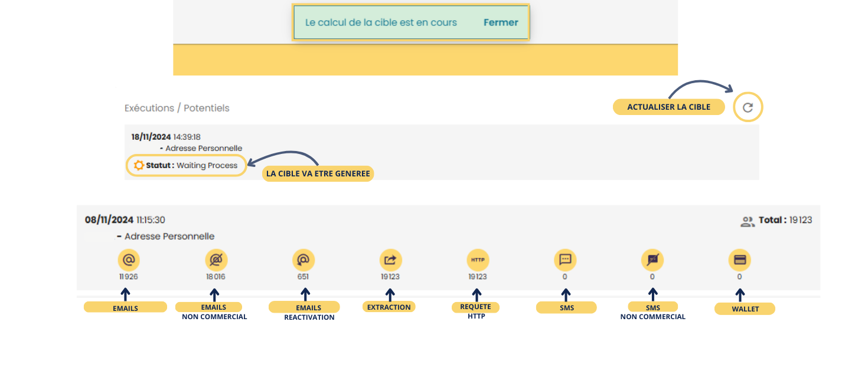This screenshot has height=374, width=868.
Task: Close notification with Fermer button
Action: pyautogui.click(x=501, y=22)
